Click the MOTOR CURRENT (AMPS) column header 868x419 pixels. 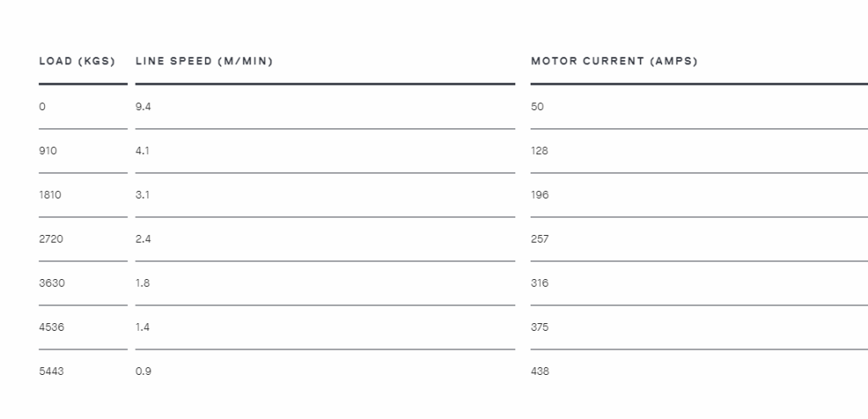click(615, 61)
